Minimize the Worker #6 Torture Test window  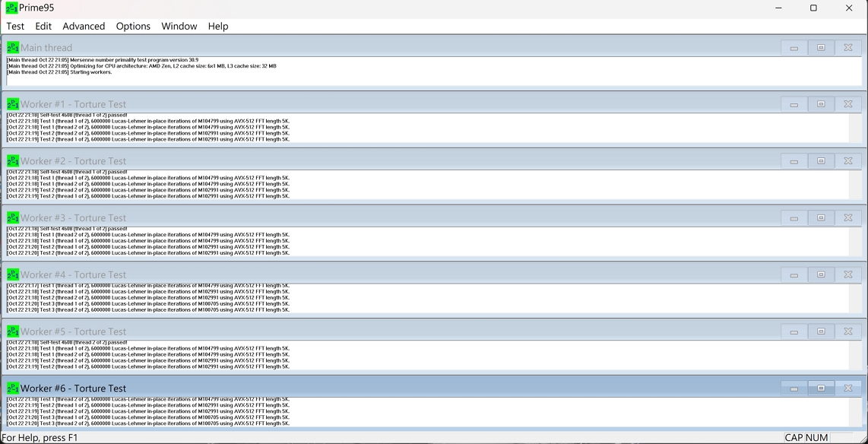[794, 388]
